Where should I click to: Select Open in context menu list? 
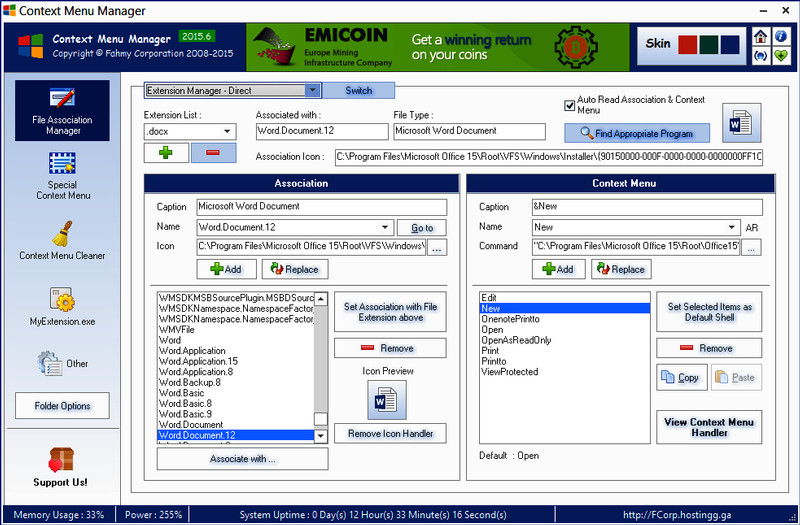click(565, 330)
